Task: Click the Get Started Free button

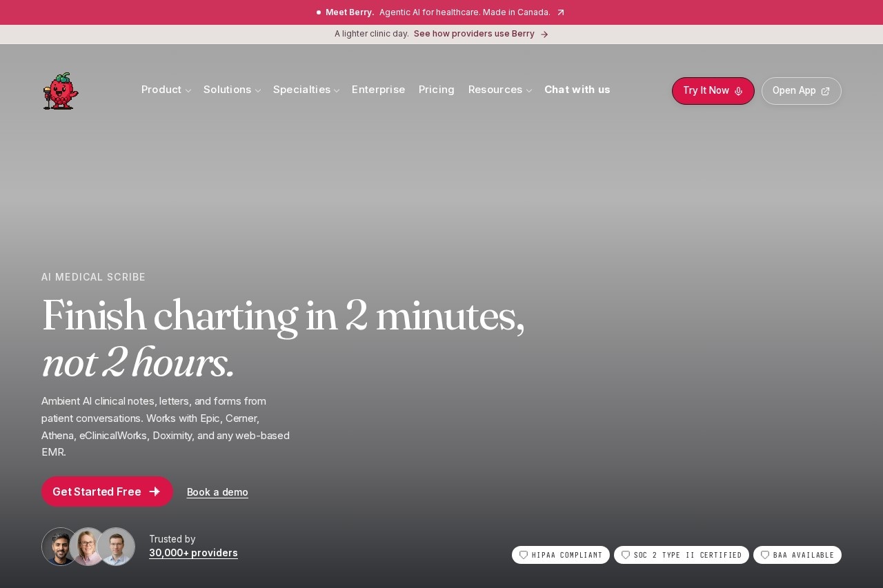Action: (107, 491)
